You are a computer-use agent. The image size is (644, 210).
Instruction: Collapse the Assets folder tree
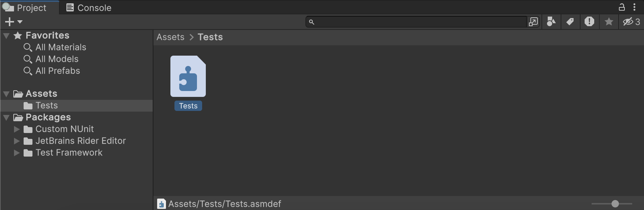pos(6,94)
